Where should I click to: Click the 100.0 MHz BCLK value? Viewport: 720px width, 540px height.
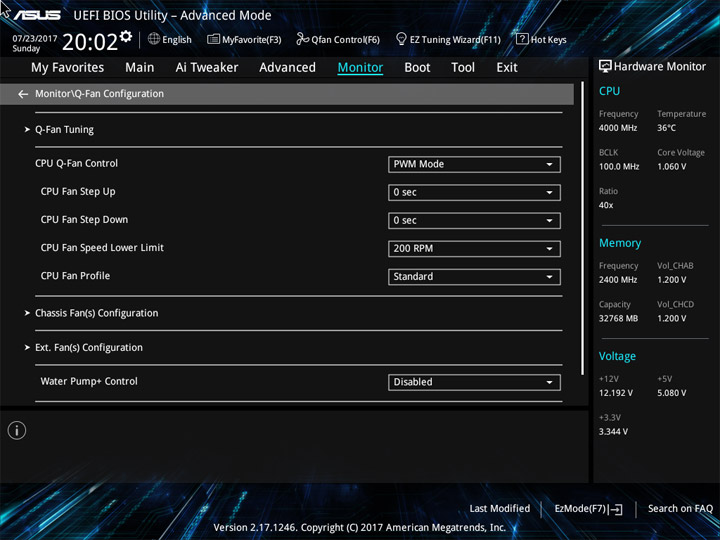point(619,167)
